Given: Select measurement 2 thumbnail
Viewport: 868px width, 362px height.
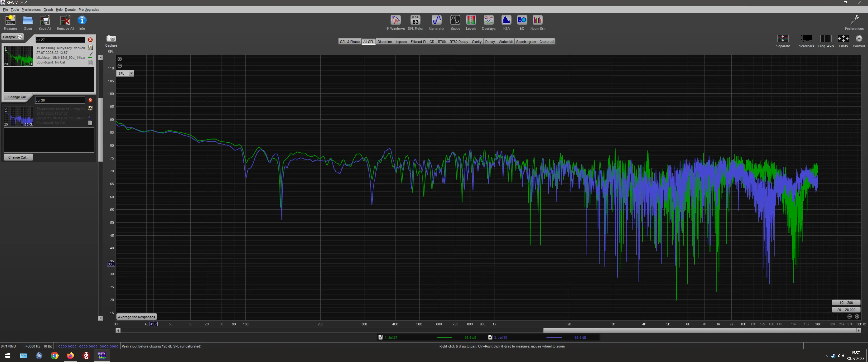Looking at the screenshot, I should (18, 117).
